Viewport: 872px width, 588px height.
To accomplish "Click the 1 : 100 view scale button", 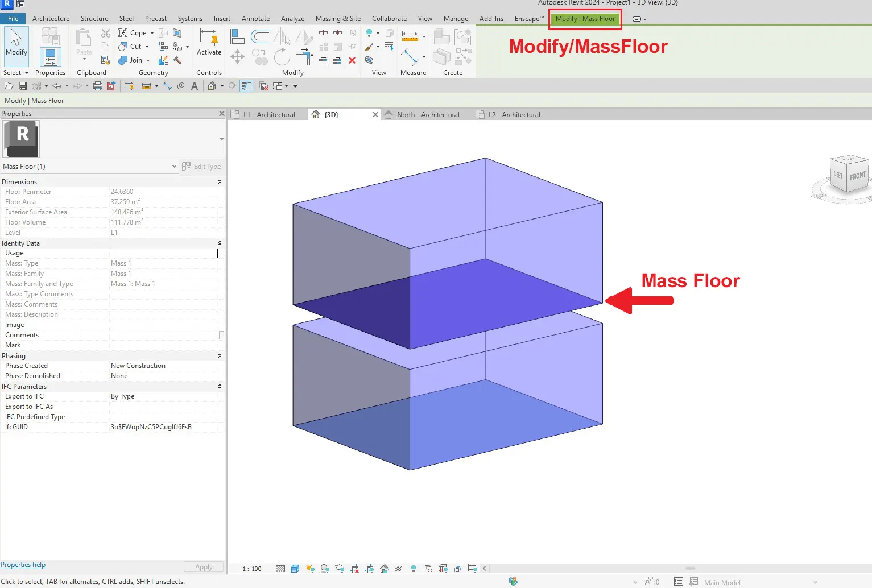I will pos(252,569).
